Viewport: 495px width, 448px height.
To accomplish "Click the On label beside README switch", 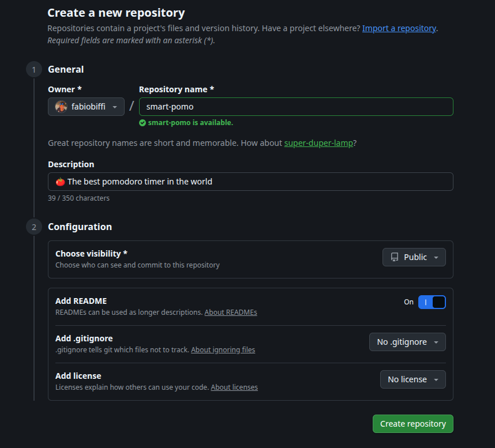I will pos(408,302).
